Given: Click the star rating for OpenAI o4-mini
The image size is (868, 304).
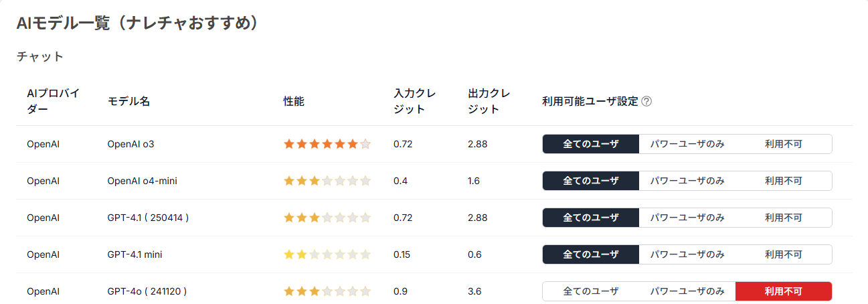Looking at the screenshot, I should pyautogui.click(x=327, y=181).
